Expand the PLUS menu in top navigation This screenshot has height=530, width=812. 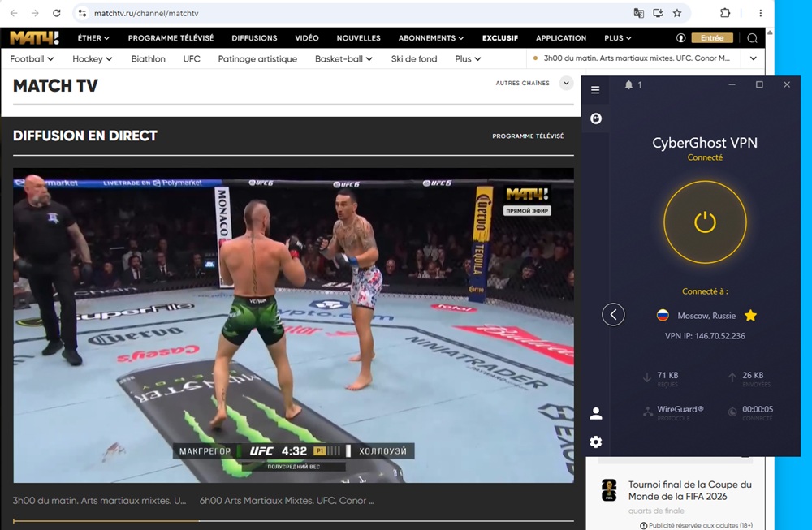click(618, 38)
